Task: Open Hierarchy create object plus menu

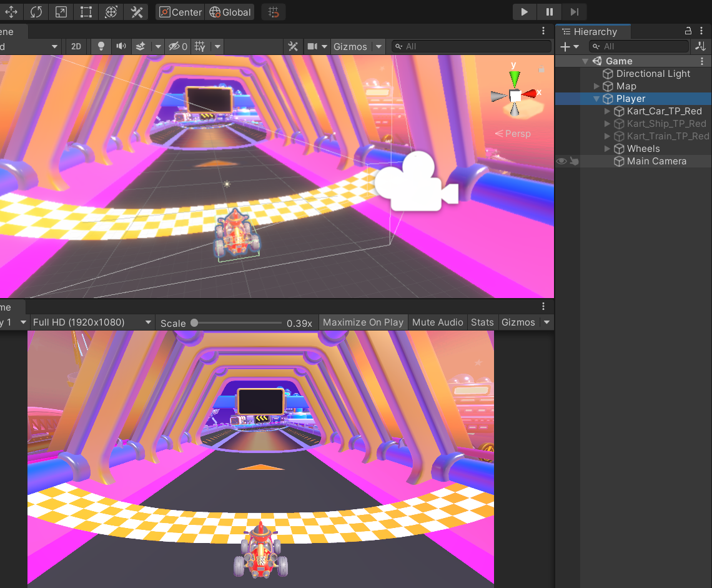Action: (x=570, y=46)
